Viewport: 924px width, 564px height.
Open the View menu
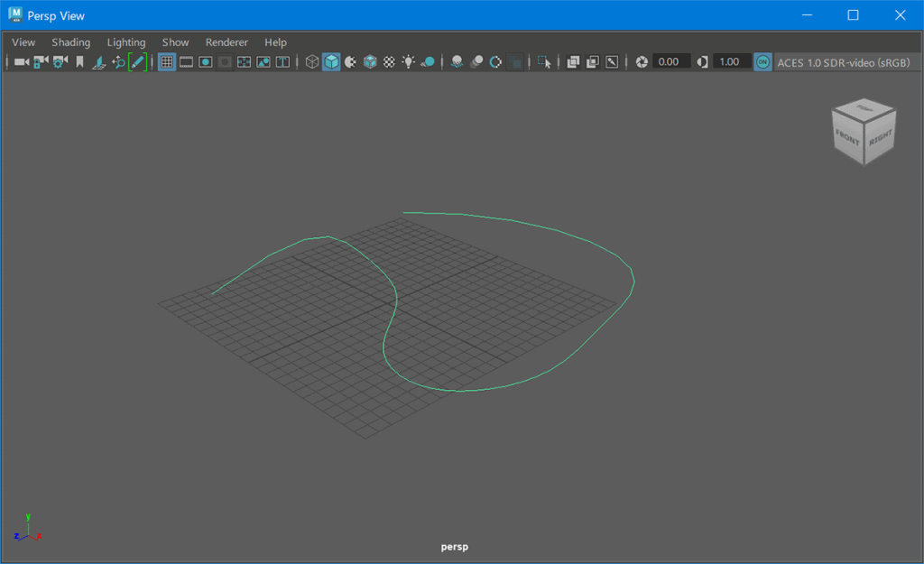click(23, 42)
